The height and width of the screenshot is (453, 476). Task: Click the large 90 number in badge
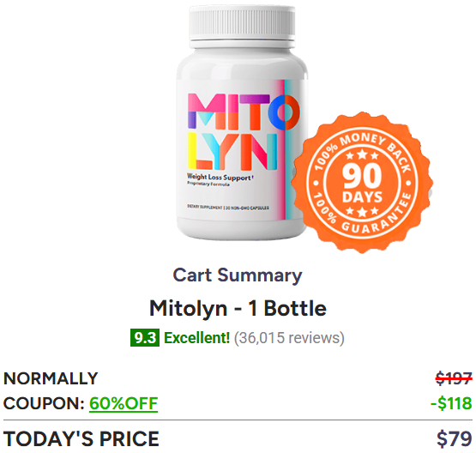coord(362,176)
